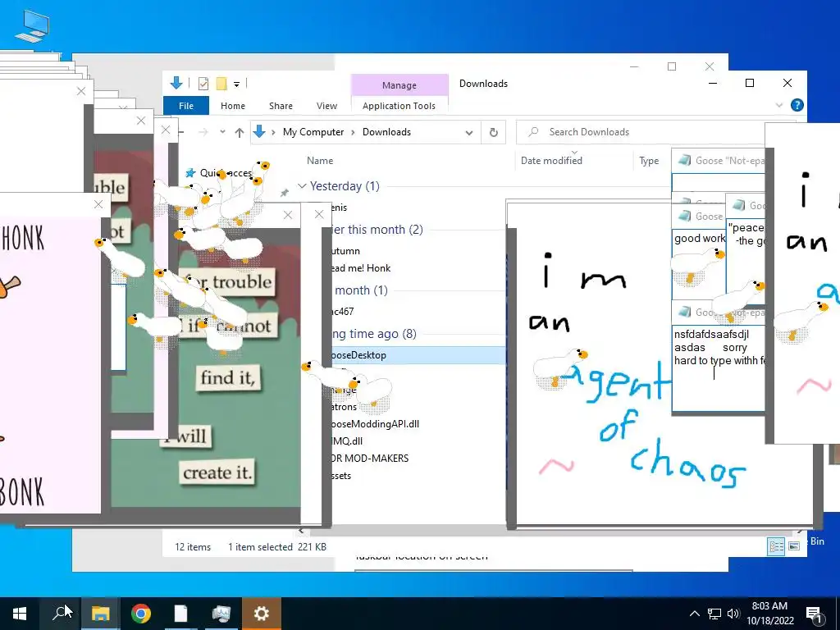Select the GooseModdingAPI.dll file
The image size is (840, 630).
click(x=375, y=424)
